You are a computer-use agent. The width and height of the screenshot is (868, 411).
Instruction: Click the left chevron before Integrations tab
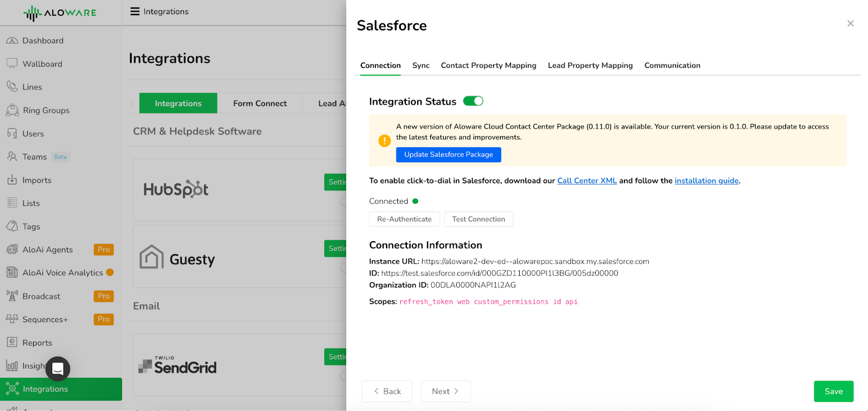[132, 104]
